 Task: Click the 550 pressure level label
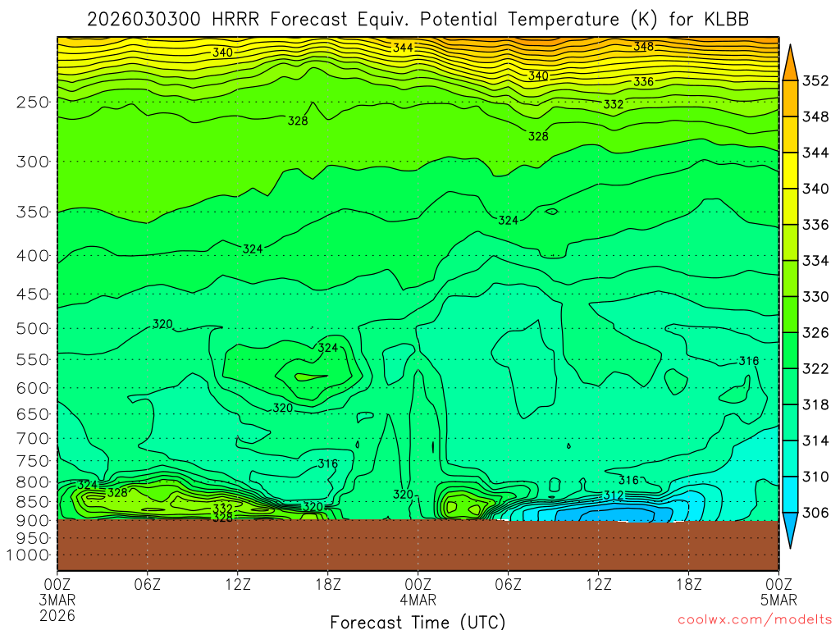click(33, 359)
